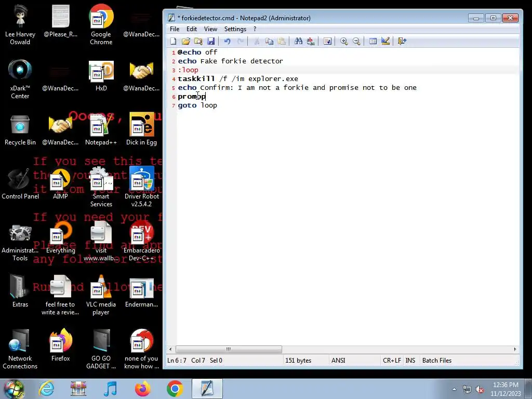This screenshot has height=399, width=532.
Task: Toggle INS insert mode in status bar
Action: click(x=410, y=361)
